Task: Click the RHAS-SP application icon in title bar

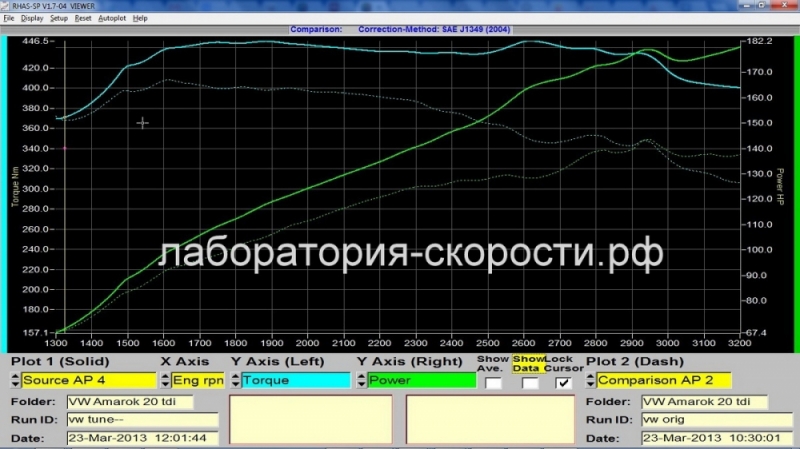Action: (6, 5)
